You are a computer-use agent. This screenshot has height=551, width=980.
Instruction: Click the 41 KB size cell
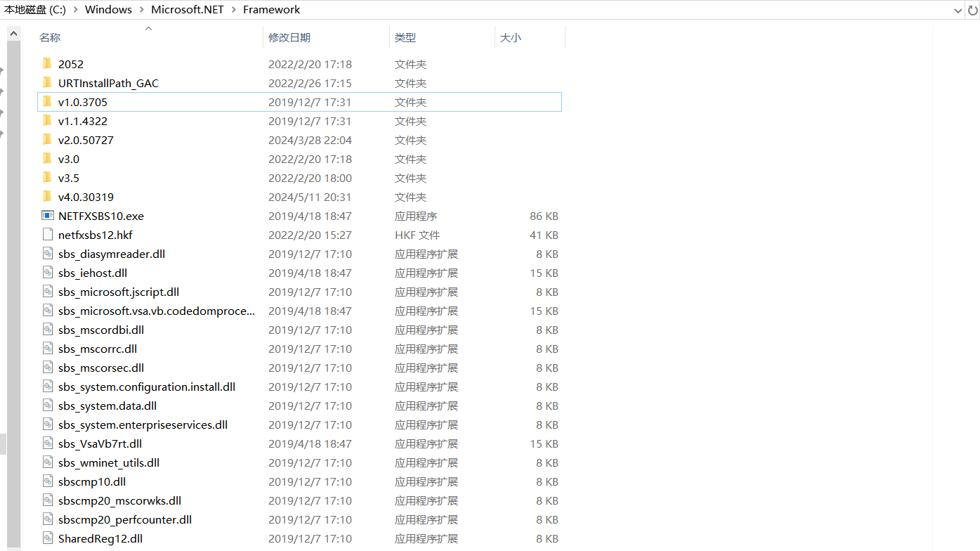(544, 235)
